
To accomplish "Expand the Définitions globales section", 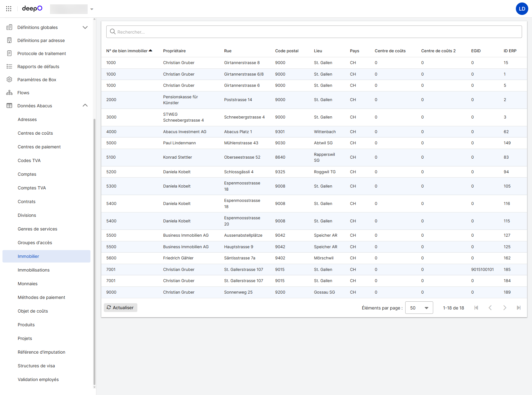I will [x=85, y=27].
